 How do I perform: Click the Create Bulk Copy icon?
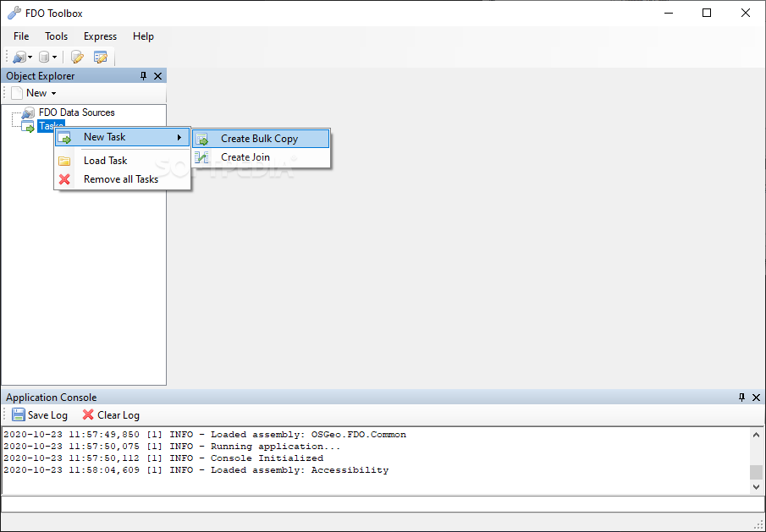pyautogui.click(x=202, y=140)
